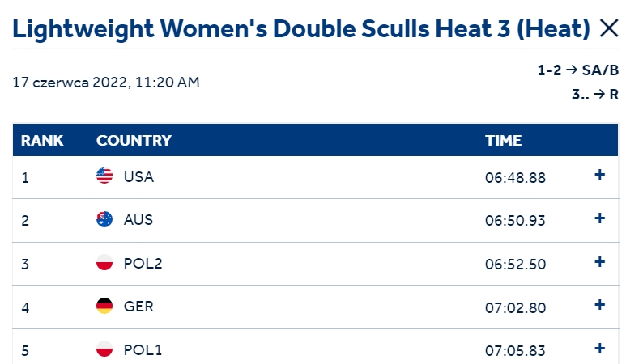626x364 pixels.
Task: Click the 1-2 → SA/B progression text
Action: (578, 70)
